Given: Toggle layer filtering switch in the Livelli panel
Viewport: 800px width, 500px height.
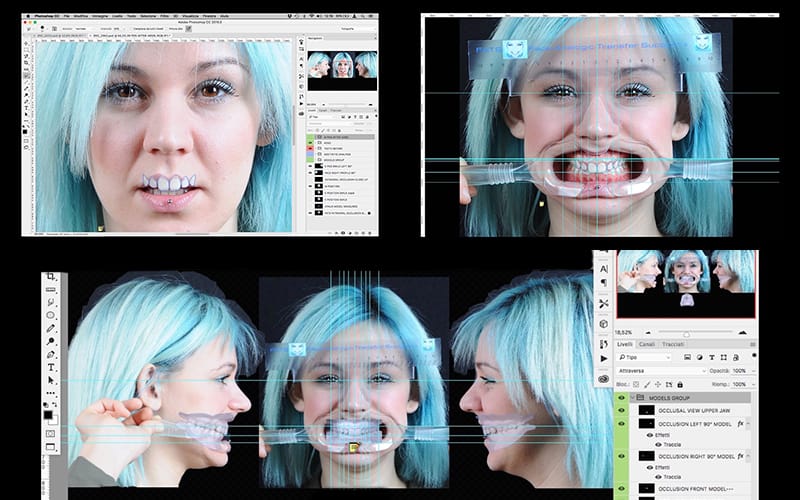Looking at the screenshot, I should pyautogui.click(x=754, y=355).
